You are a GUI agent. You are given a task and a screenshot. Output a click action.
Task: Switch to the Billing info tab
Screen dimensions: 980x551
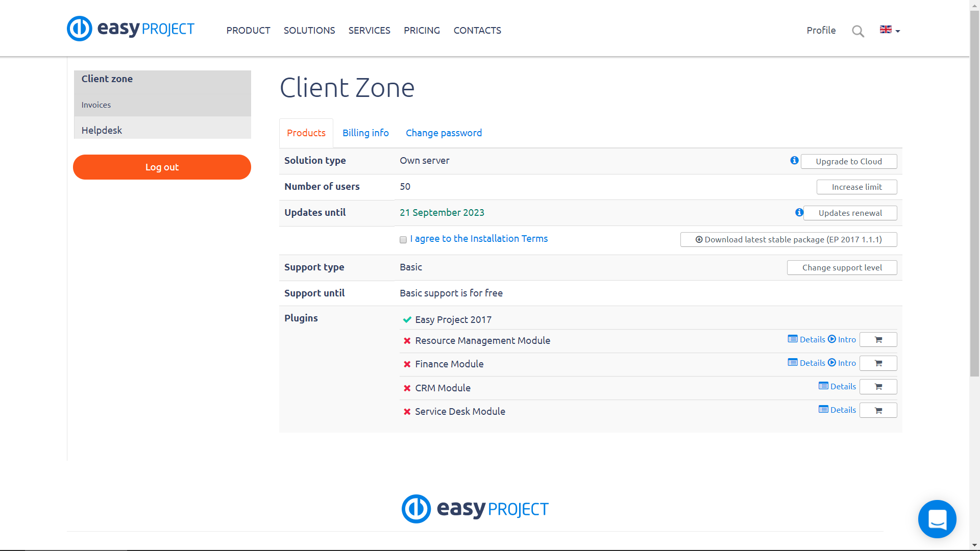(365, 133)
